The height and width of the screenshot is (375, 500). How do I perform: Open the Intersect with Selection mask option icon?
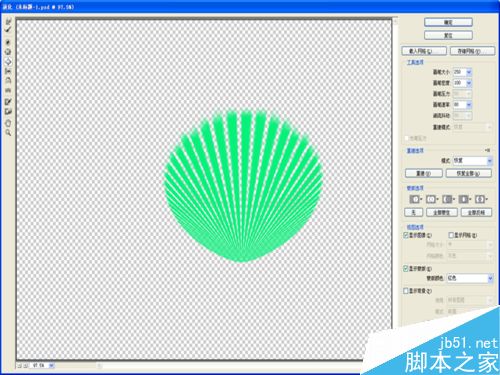[464, 199]
